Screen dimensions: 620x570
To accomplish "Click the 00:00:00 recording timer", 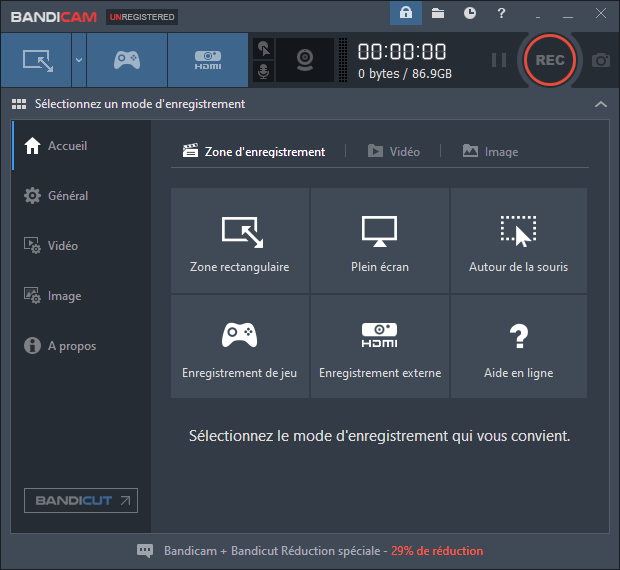I will 402,52.
